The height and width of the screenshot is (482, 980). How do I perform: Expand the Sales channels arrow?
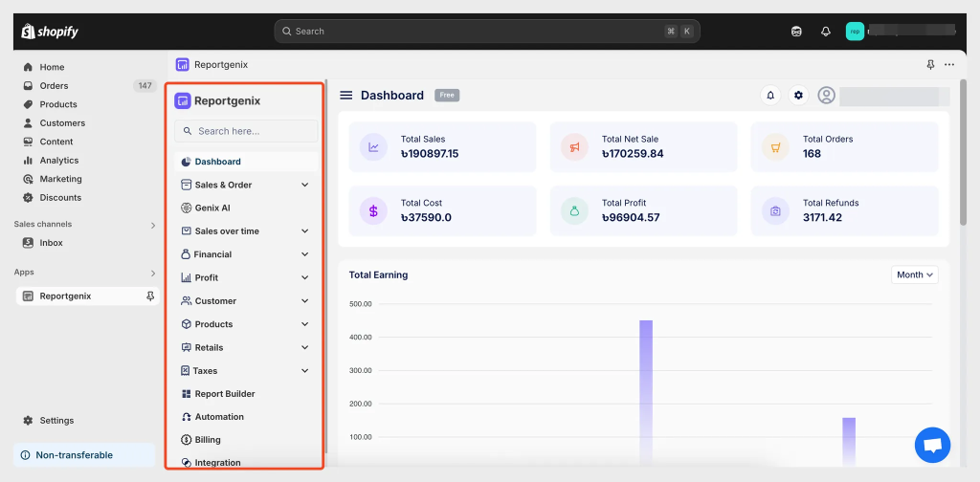(x=152, y=225)
